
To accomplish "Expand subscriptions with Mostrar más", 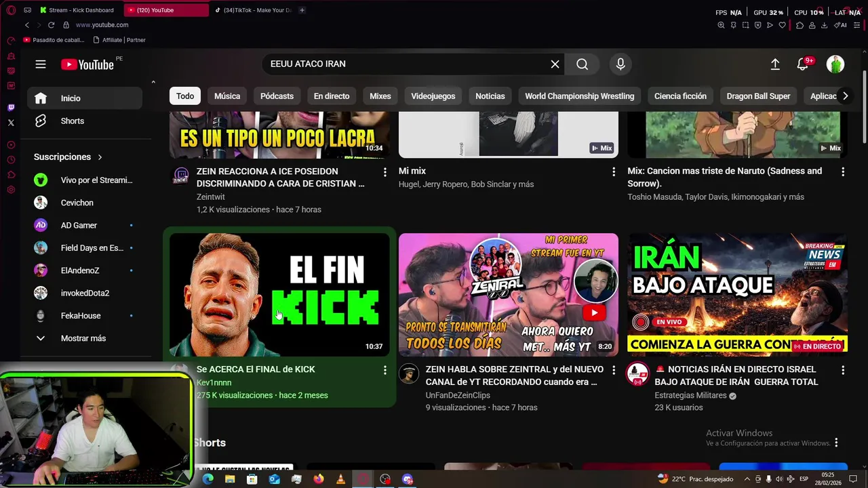I will [x=85, y=338].
